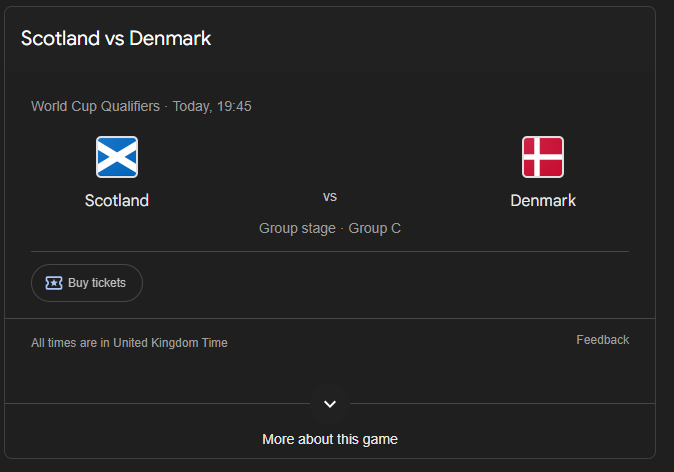Click the Group stage text
The height and width of the screenshot is (472, 674).
[297, 228]
